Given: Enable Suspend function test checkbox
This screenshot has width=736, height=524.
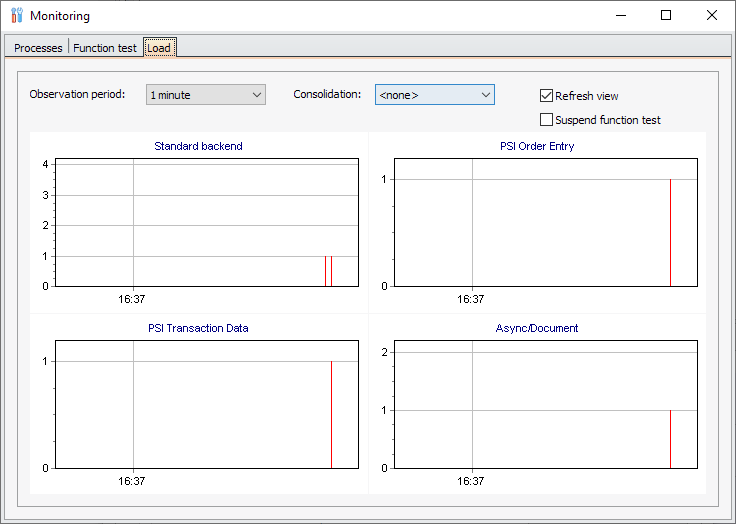Looking at the screenshot, I should pyautogui.click(x=547, y=120).
